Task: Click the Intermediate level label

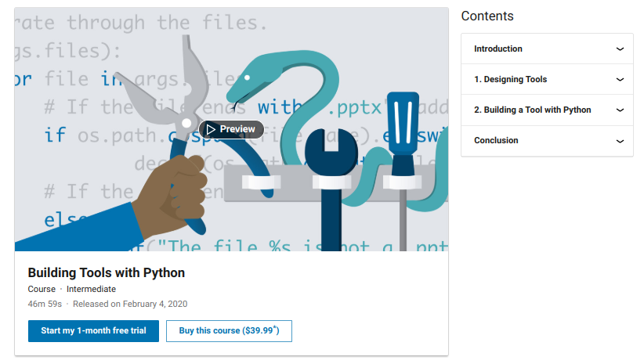Action: tap(91, 289)
